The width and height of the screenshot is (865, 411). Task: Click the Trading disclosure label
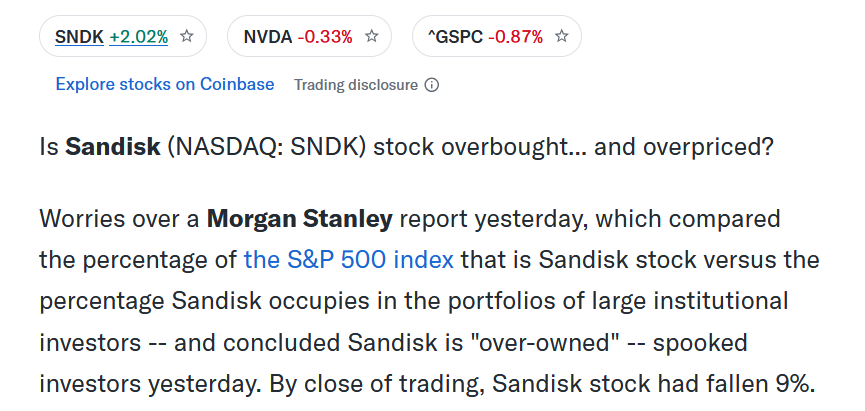pyautogui.click(x=356, y=85)
